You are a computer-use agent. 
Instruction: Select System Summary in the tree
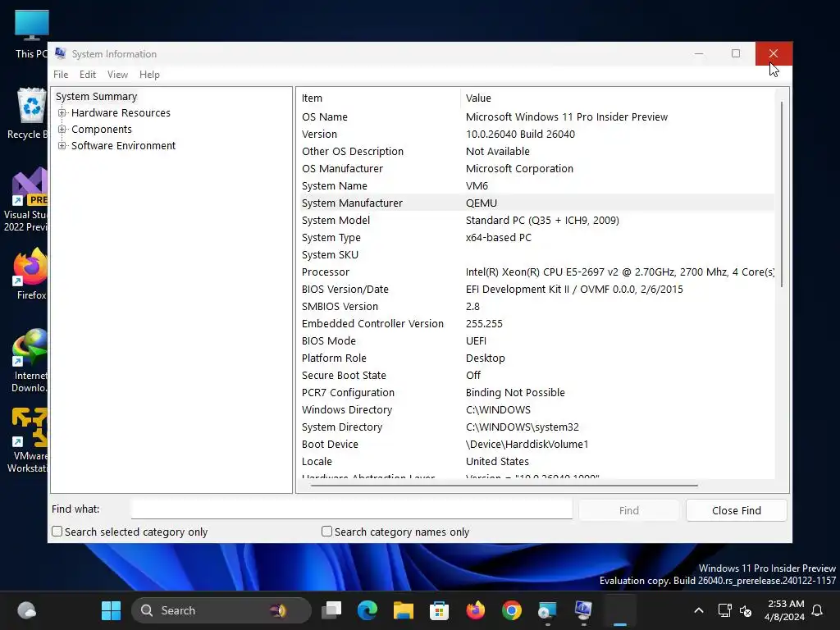tap(97, 97)
